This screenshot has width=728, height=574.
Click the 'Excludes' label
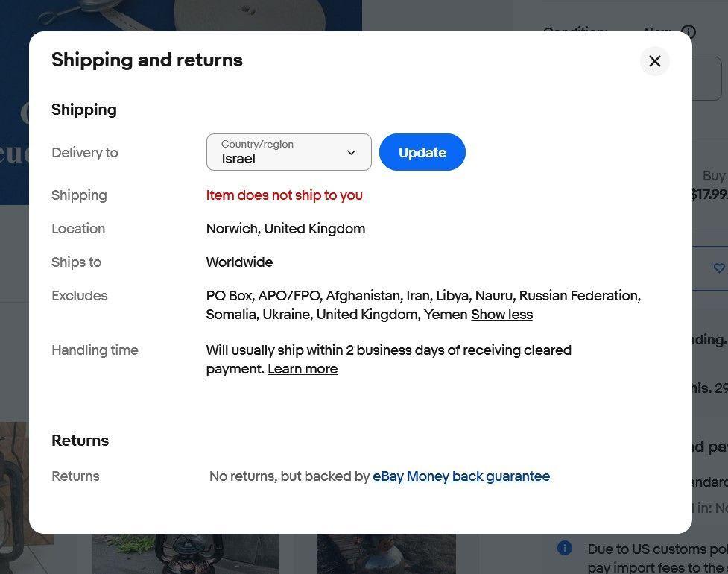tap(80, 296)
